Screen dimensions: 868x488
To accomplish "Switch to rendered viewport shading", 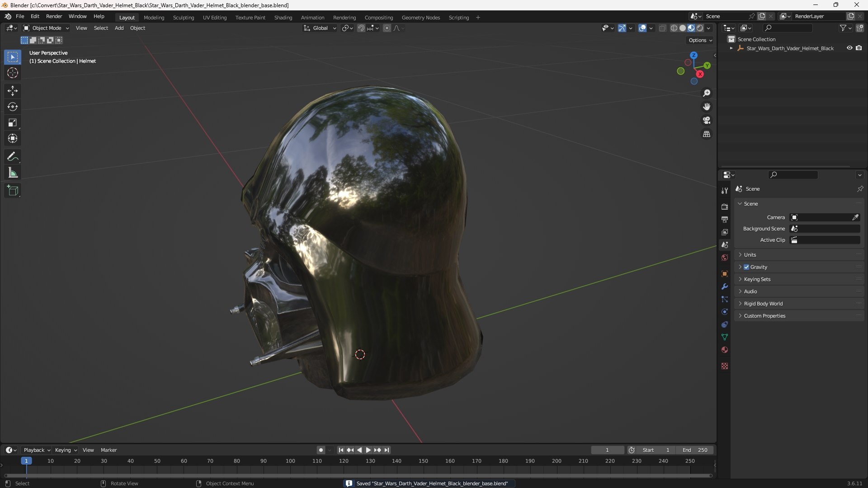I will coord(700,28).
